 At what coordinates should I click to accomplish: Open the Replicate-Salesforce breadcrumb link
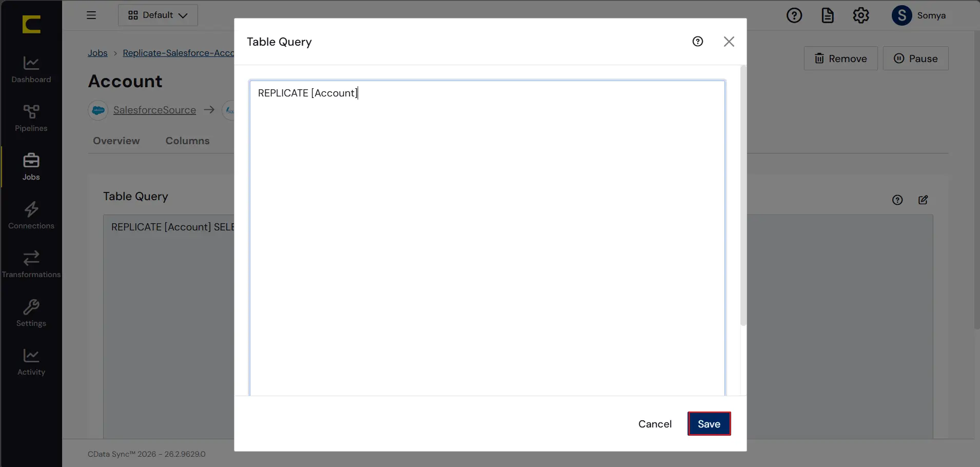coord(178,53)
